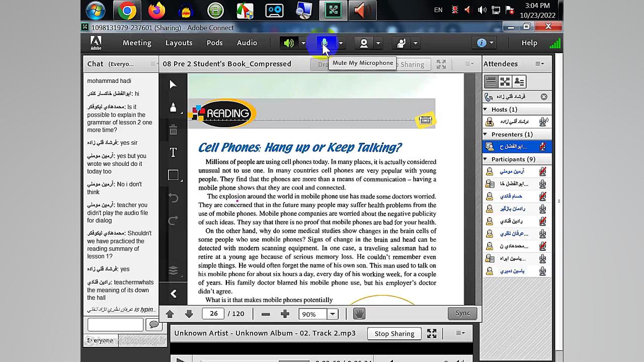Click the redo arrow tool
644x362 pixels.
(173, 221)
